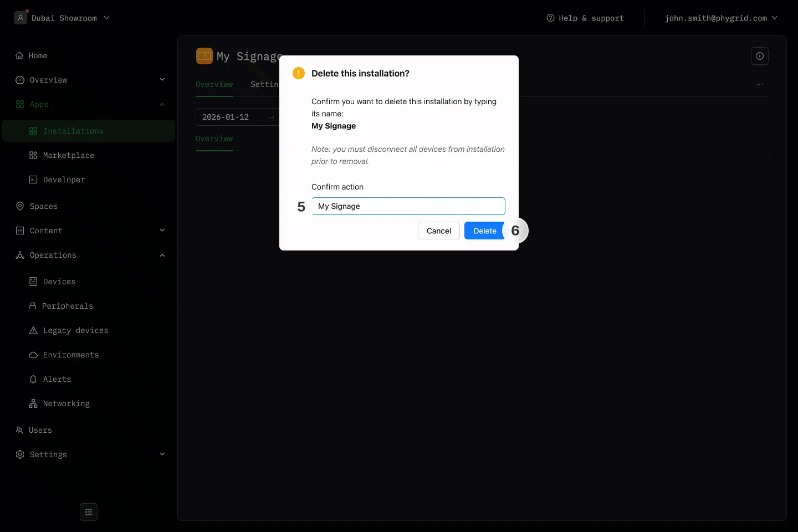The width and height of the screenshot is (798, 532).
Task: Click the yellow warning icon in dialog
Action: [x=299, y=73]
